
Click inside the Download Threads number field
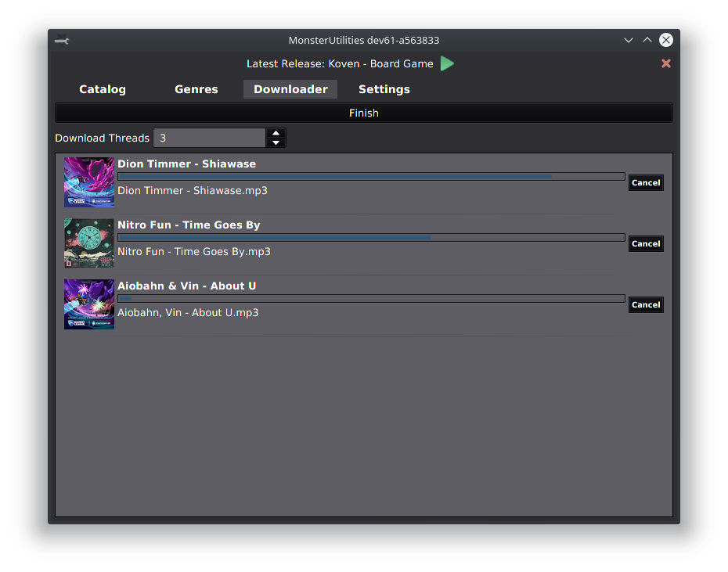coord(209,138)
